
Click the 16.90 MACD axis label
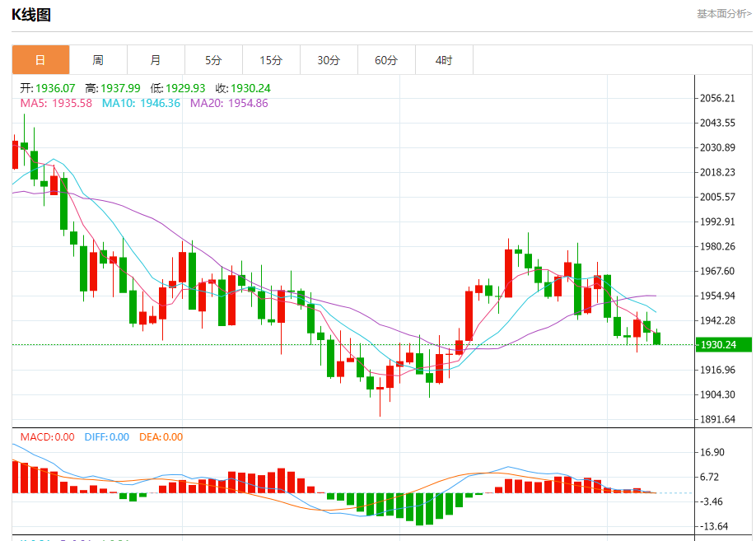712,452
